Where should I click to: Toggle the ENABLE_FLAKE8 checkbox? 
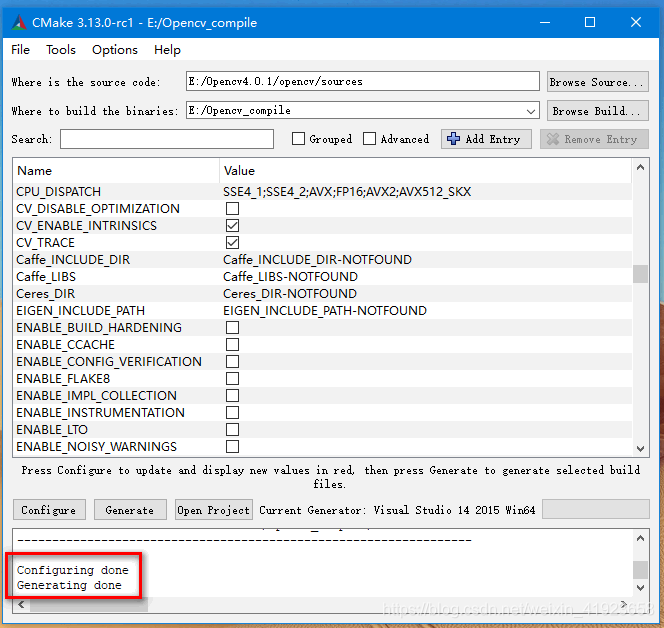pyautogui.click(x=232, y=378)
